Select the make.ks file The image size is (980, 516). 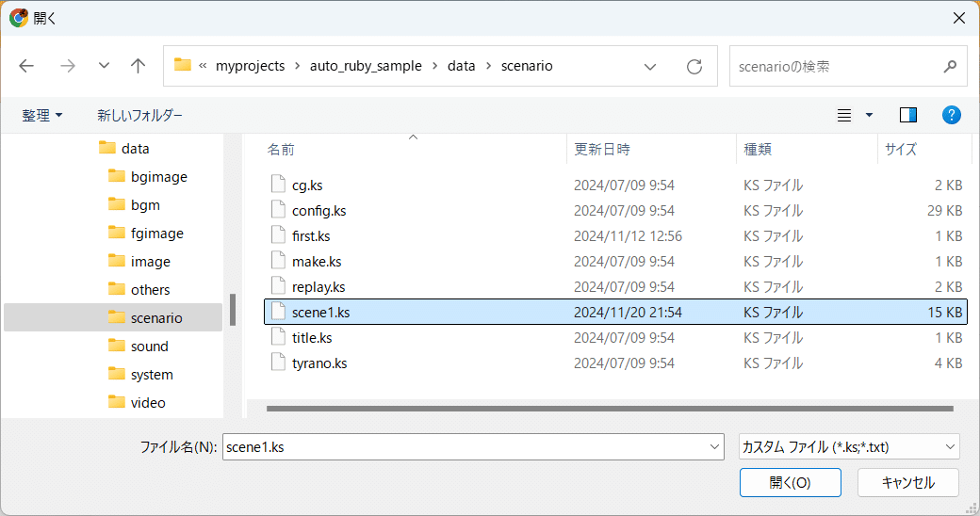pyautogui.click(x=615, y=261)
